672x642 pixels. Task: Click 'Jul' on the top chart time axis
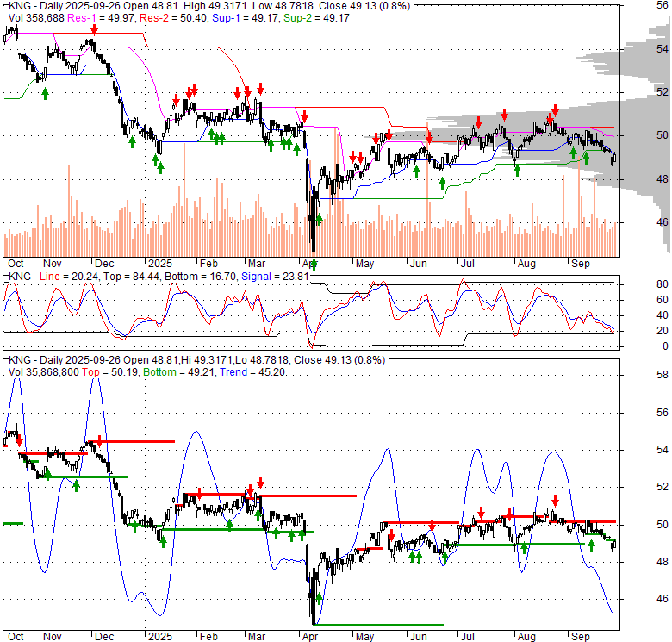[468, 264]
